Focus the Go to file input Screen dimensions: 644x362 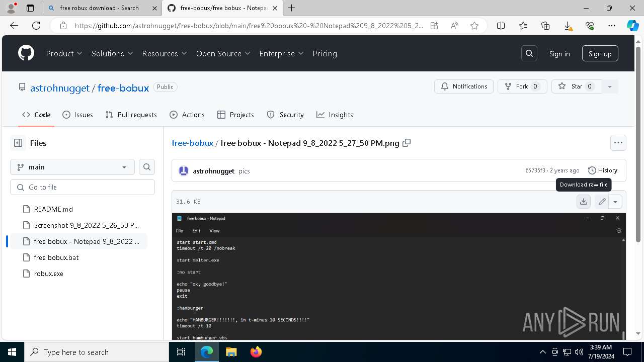[x=83, y=187]
